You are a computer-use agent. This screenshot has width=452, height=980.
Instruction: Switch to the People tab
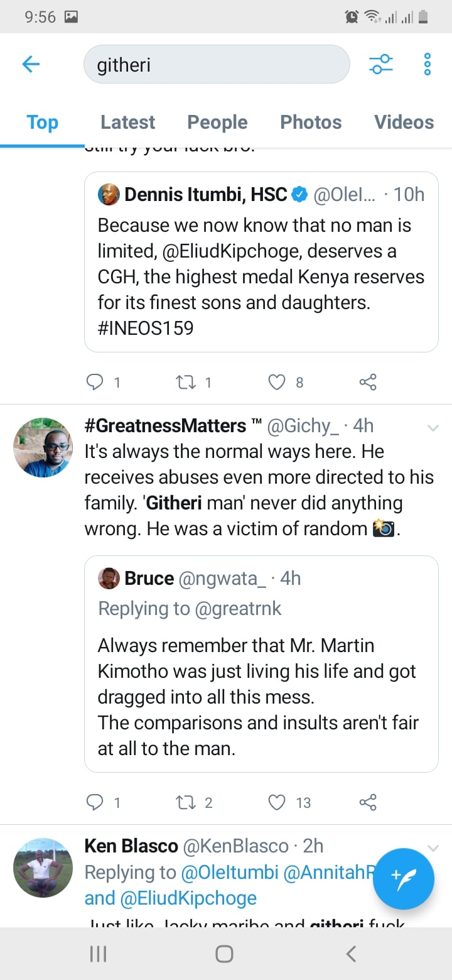[x=217, y=122]
